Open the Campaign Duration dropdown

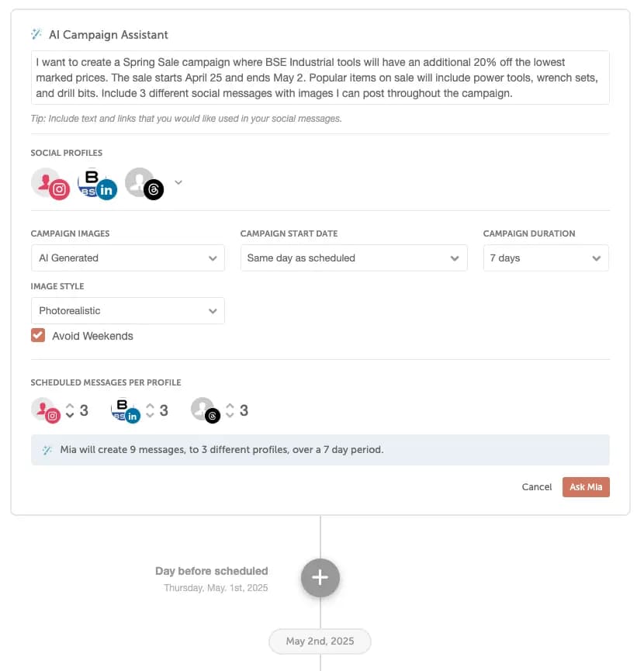coord(545,258)
